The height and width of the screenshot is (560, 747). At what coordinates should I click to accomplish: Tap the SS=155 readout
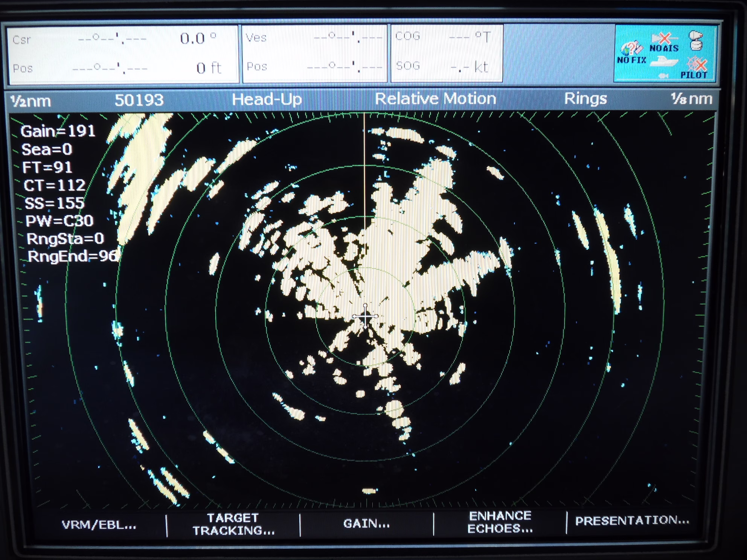pos(55,203)
